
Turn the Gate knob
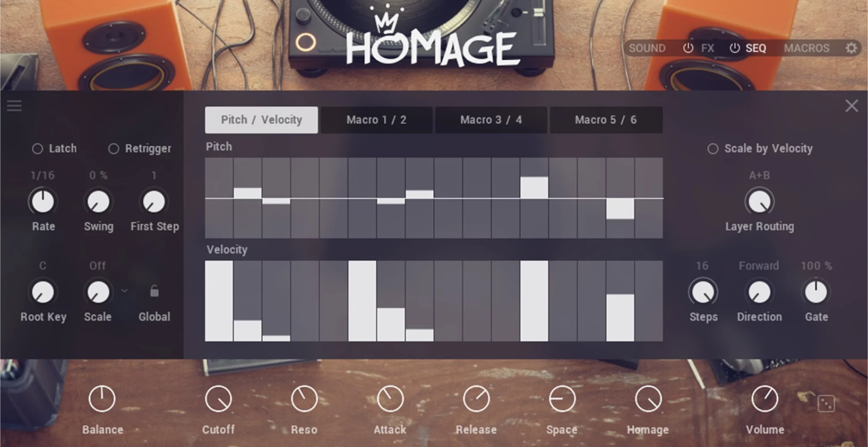(816, 291)
